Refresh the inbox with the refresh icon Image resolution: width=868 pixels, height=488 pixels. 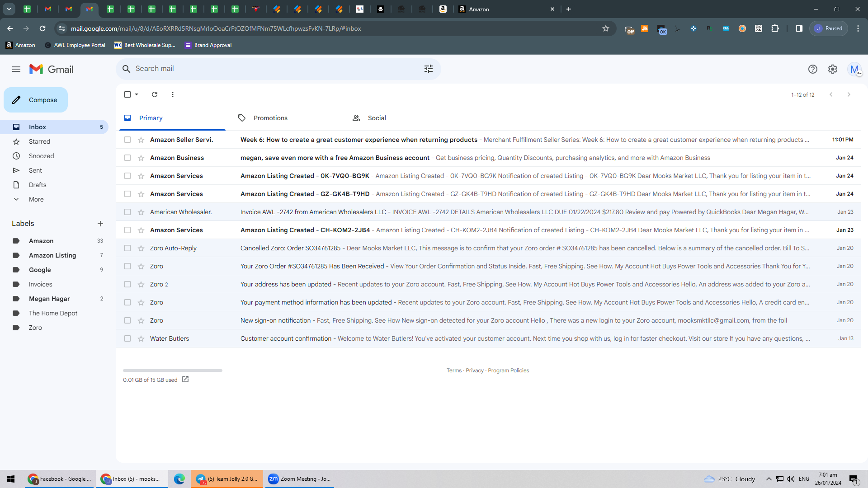point(155,94)
